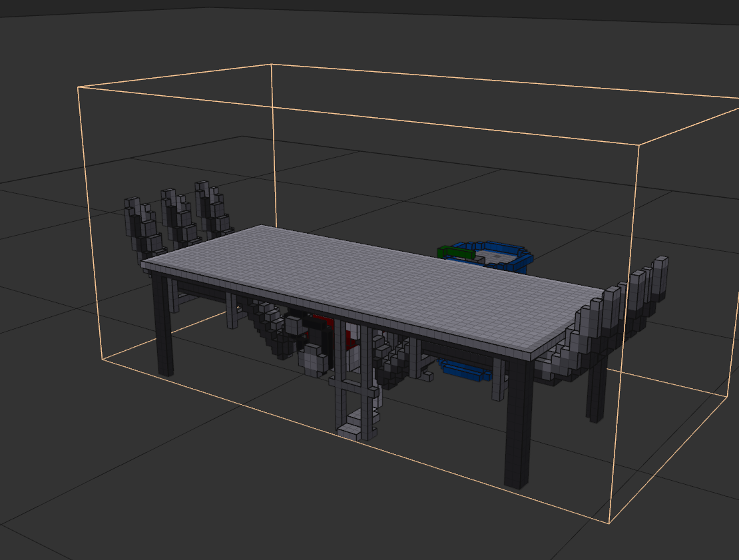739x560 pixels.
Task: Click the orange bounding box top-left corner
Action: click(79, 87)
